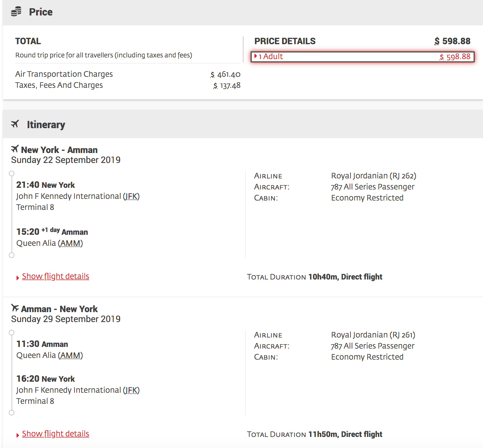The width and height of the screenshot is (483, 448).
Task: Click the coins icon beside Price
Action: pyautogui.click(x=16, y=12)
